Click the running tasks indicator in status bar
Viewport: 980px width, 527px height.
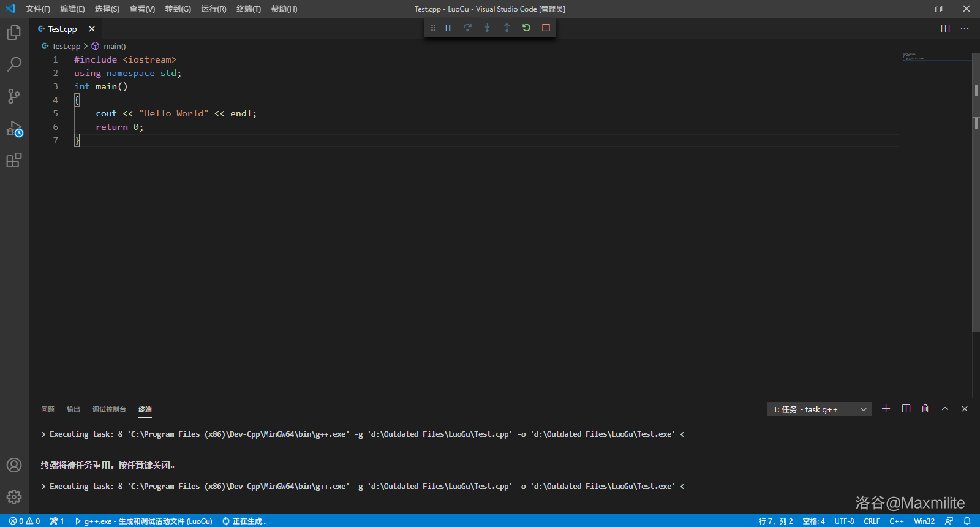pyautogui.click(x=57, y=521)
